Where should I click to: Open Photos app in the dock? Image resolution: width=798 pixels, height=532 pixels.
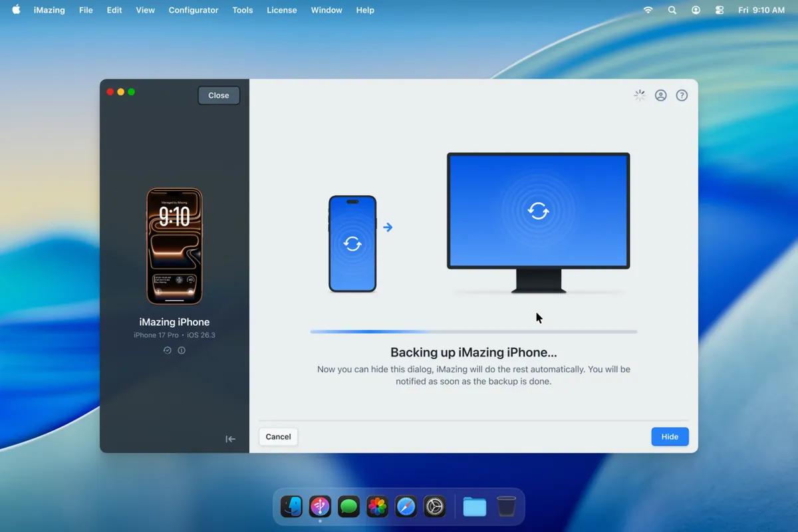point(377,507)
